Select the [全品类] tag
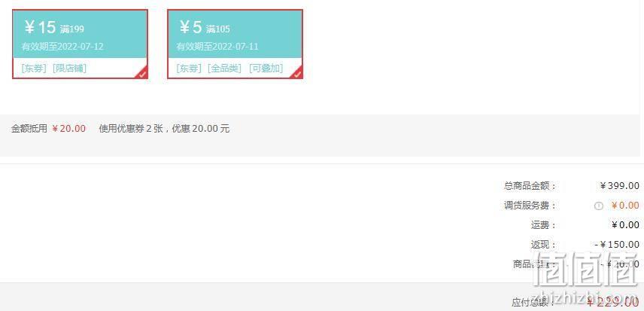 225,69
